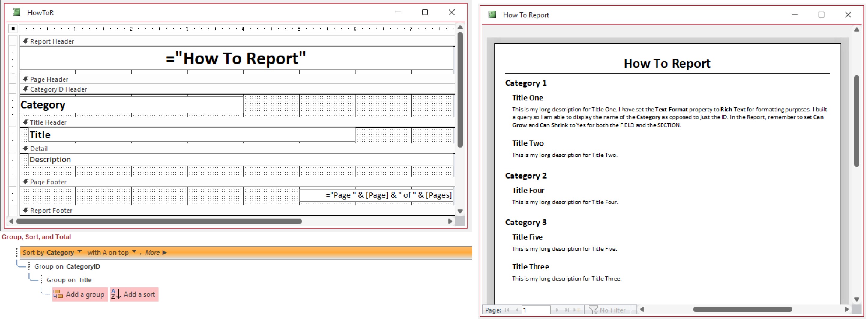Click the report icon beside How To Report title
The width and height of the screenshot is (868, 319).
click(492, 15)
